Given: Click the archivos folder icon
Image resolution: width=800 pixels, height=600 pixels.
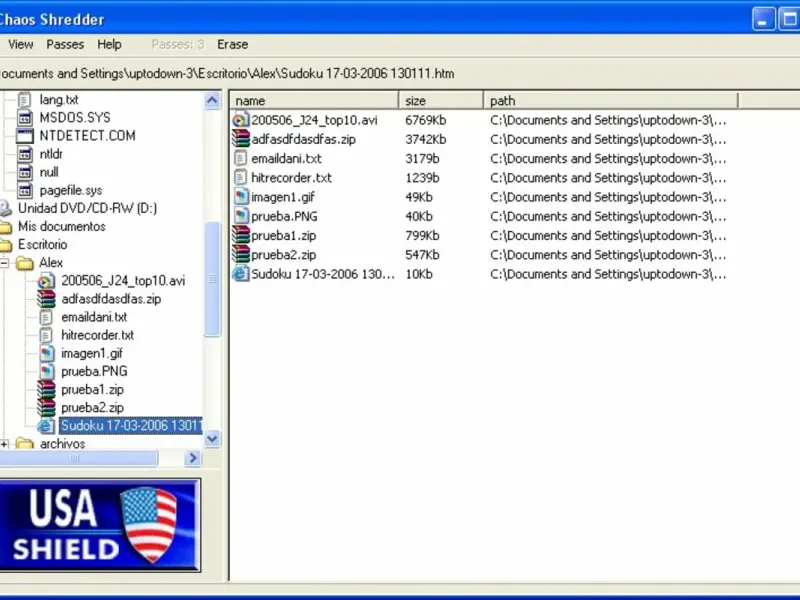Looking at the screenshot, I should click(24, 444).
